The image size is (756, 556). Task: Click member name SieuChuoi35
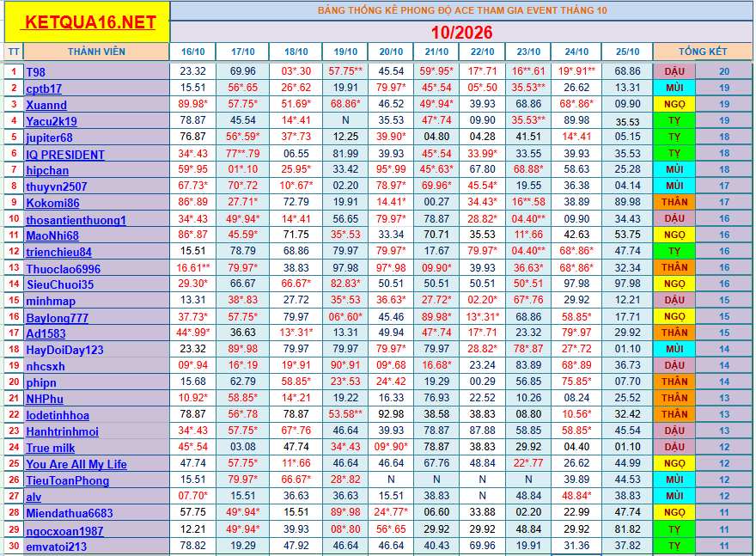click(60, 284)
